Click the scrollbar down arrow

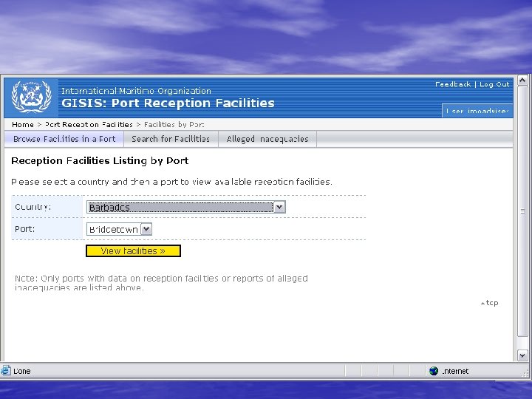click(522, 355)
